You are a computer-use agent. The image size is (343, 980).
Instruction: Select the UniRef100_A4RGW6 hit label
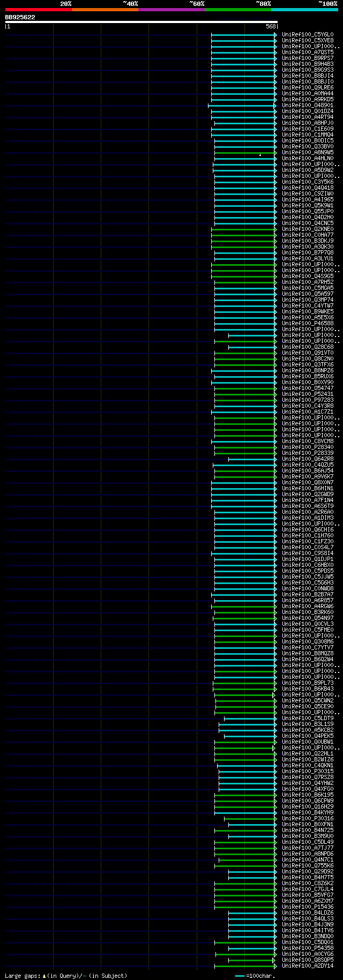coord(308,606)
